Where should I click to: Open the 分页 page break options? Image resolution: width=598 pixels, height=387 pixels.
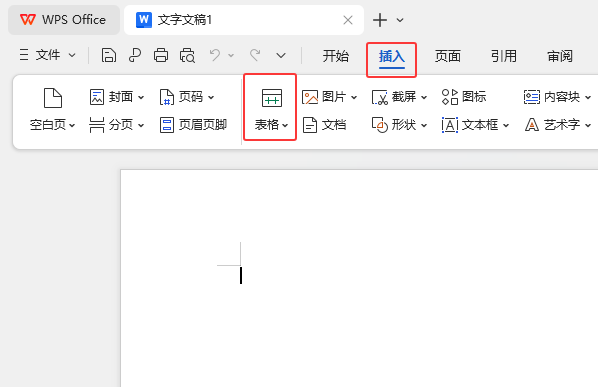(117, 125)
